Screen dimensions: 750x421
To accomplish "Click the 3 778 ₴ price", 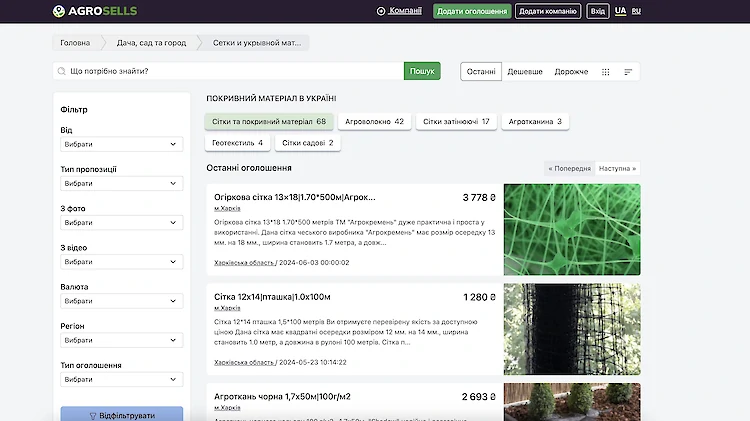I will click(479, 198).
